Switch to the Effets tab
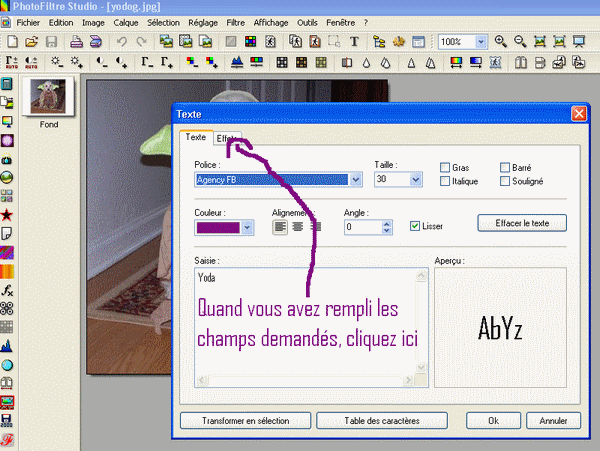 227,138
